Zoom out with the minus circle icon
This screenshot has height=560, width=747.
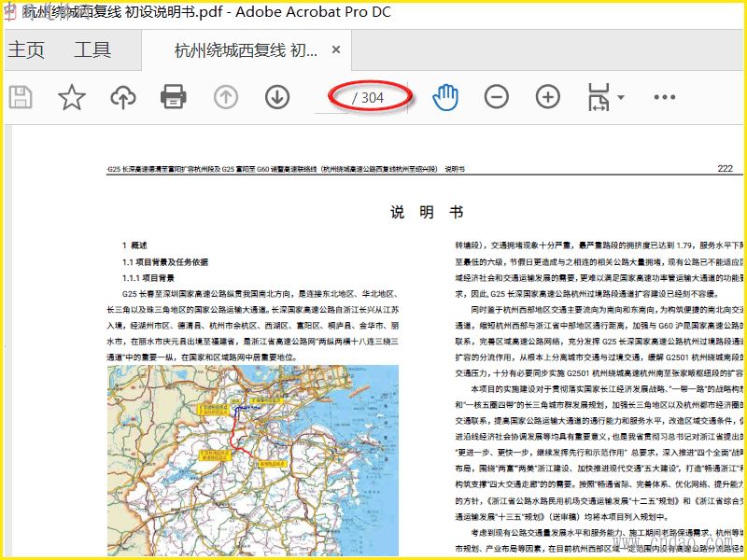497,97
